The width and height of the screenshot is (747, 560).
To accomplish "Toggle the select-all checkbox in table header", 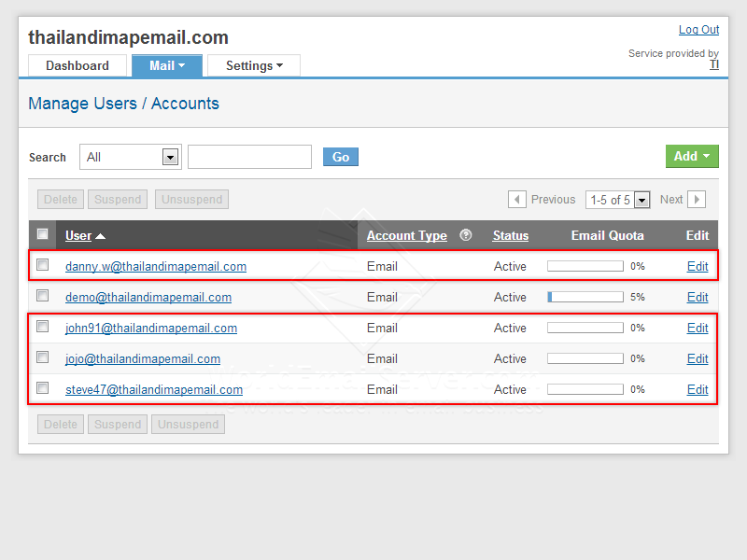I will pyautogui.click(x=42, y=234).
